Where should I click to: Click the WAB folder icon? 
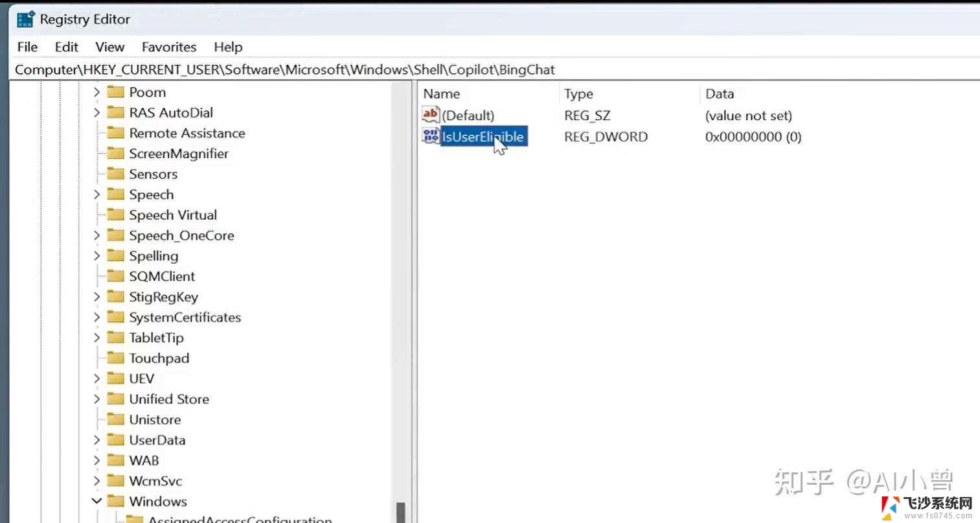[x=115, y=461]
